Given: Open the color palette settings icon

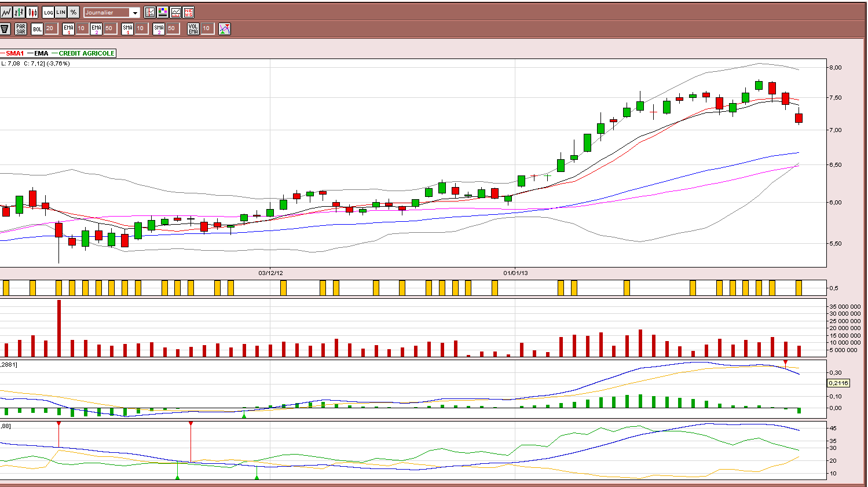Looking at the screenshot, I should pos(163,12).
